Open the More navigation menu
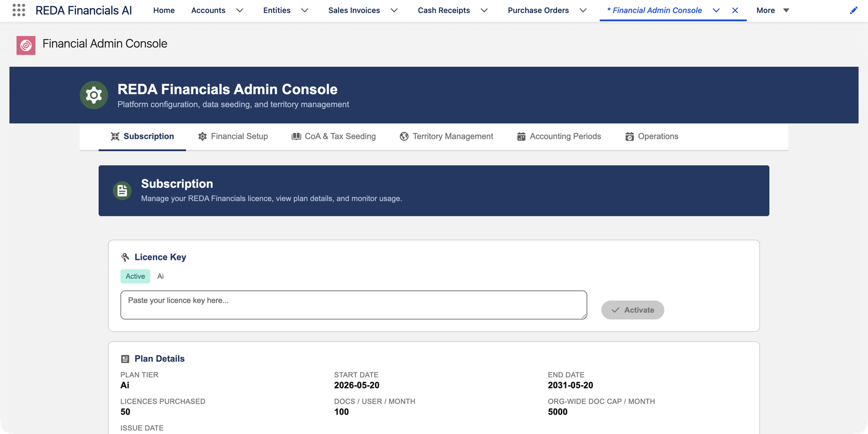This screenshot has width=868, height=434. click(x=773, y=10)
